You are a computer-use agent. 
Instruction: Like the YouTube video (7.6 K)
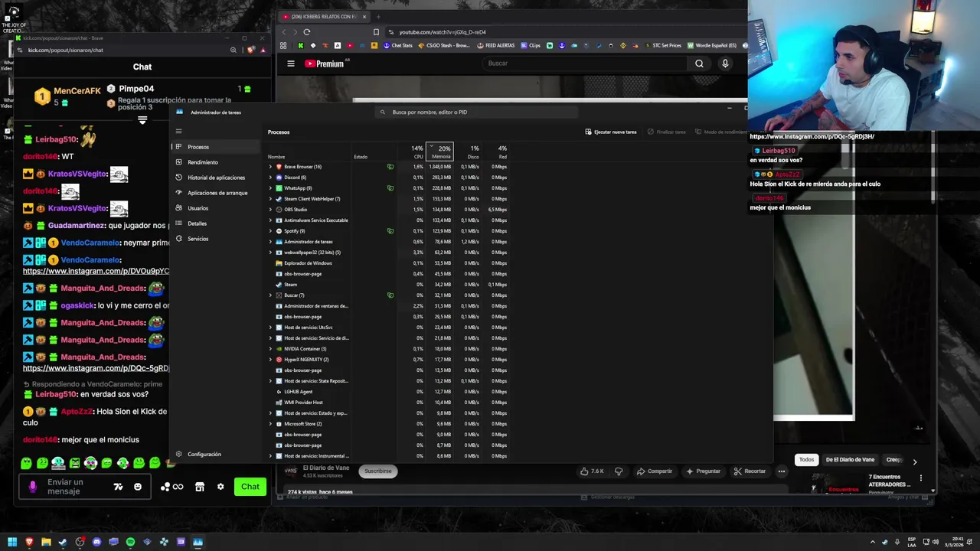point(593,471)
